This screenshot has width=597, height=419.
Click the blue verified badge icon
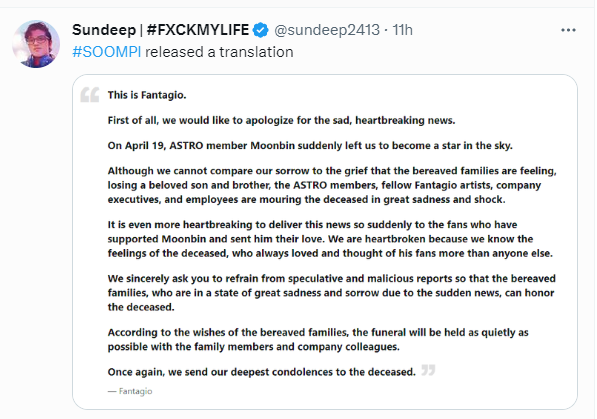click(261, 30)
